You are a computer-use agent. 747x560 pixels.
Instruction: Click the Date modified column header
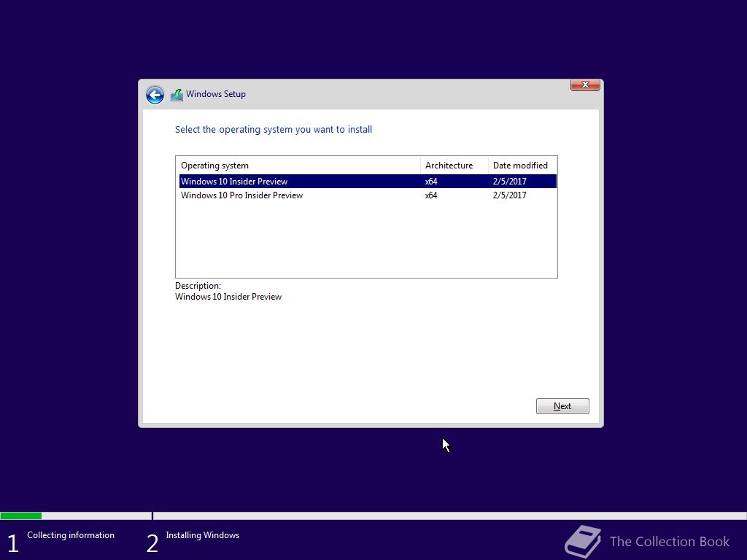pyautogui.click(x=522, y=166)
